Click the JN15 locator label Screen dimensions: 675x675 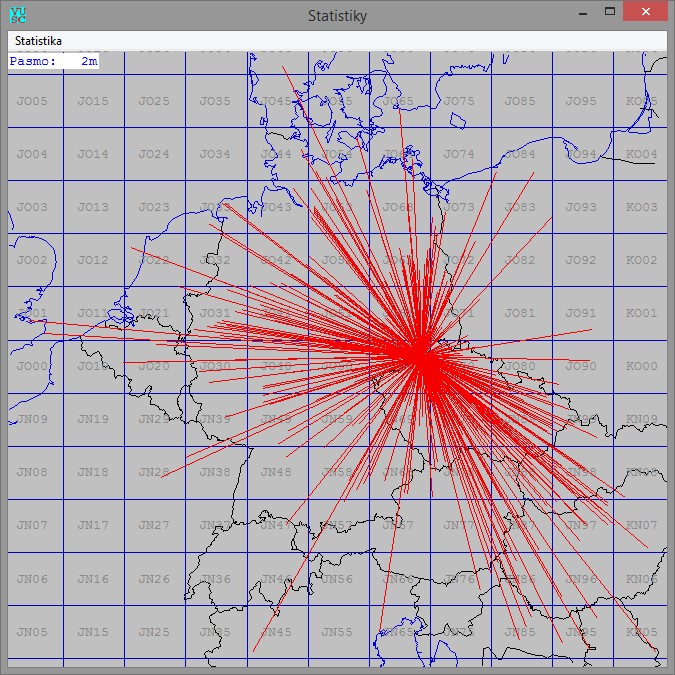tap(93, 632)
